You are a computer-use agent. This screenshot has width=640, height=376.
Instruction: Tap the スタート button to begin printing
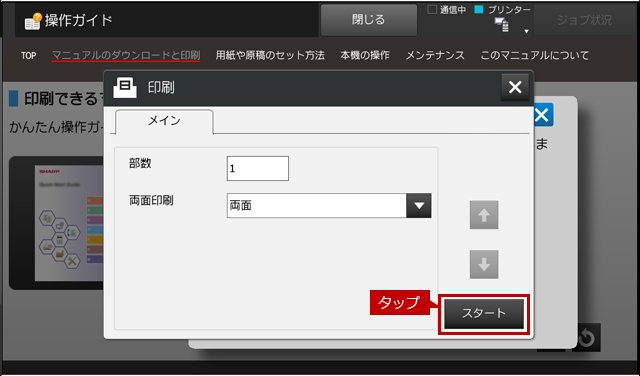[484, 314]
